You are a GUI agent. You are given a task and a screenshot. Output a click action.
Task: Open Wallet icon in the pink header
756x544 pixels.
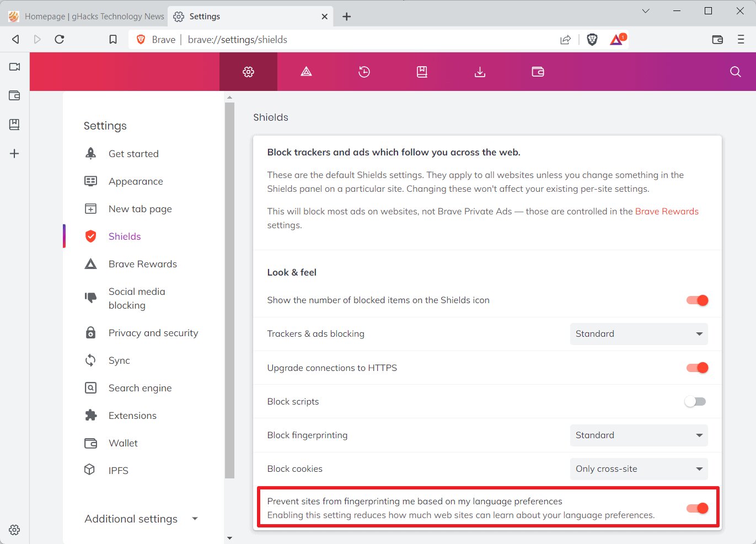click(x=538, y=72)
